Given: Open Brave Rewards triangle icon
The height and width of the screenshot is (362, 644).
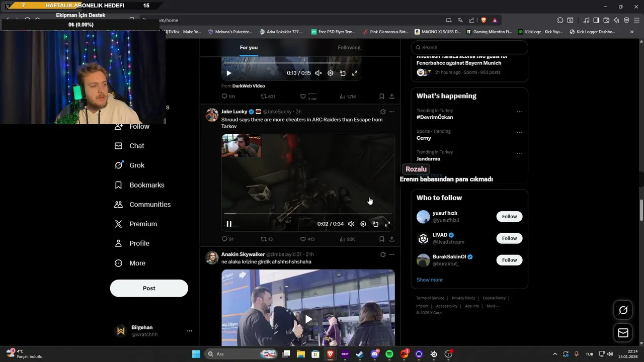Looking at the screenshot, I should point(495,20).
